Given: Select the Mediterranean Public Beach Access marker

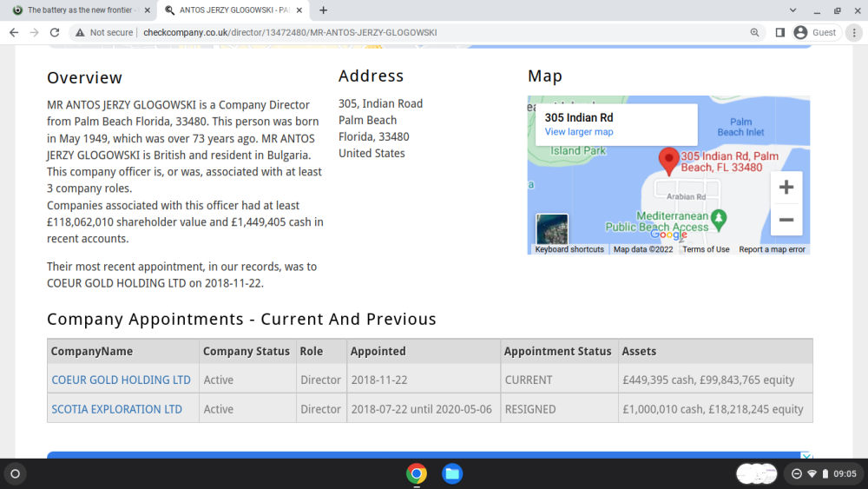Looking at the screenshot, I should tap(719, 219).
